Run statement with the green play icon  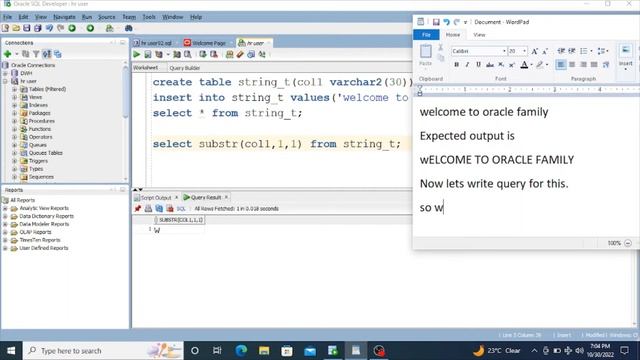point(137,54)
